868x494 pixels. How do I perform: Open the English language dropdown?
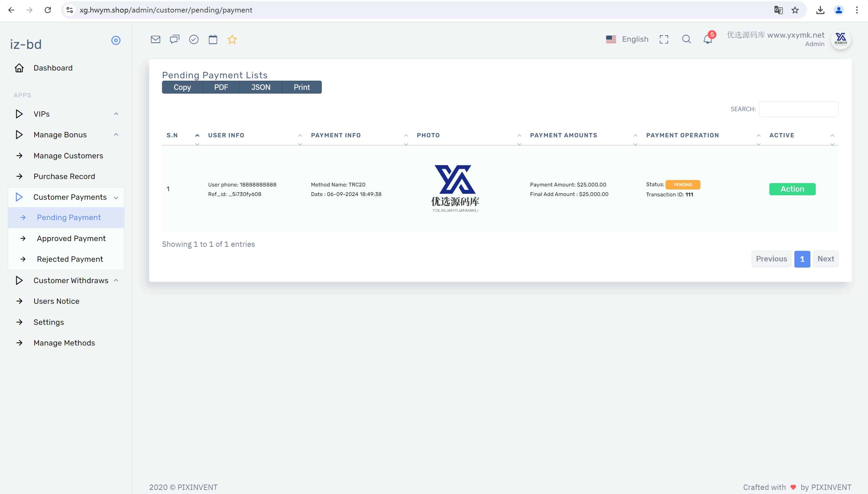click(x=628, y=39)
